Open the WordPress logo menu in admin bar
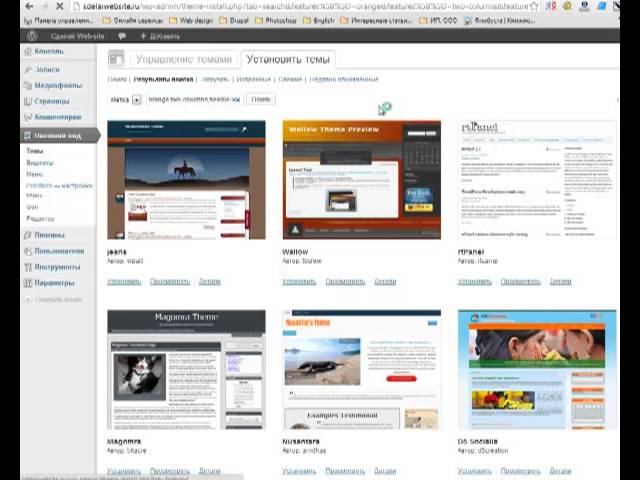640x480 pixels. tap(32, 36)
